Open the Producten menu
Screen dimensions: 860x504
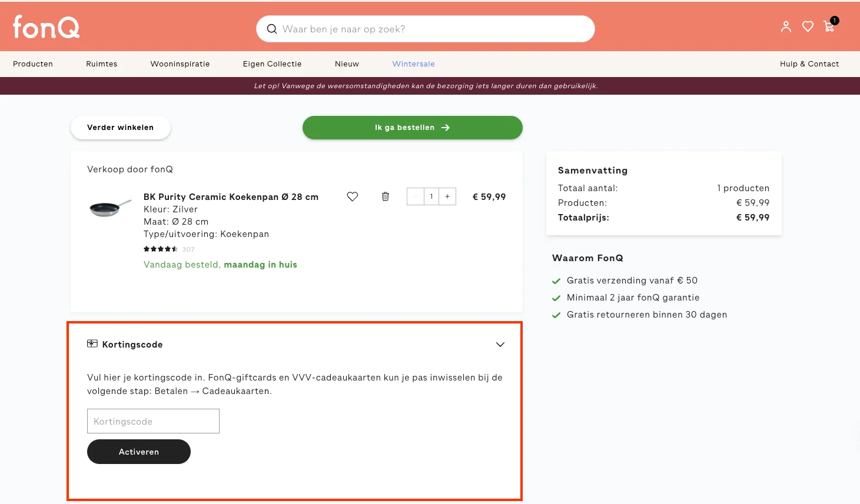33,64
